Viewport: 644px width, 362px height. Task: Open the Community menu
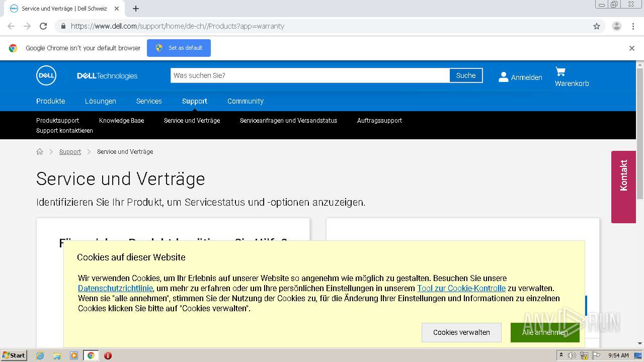pos(246,101)
